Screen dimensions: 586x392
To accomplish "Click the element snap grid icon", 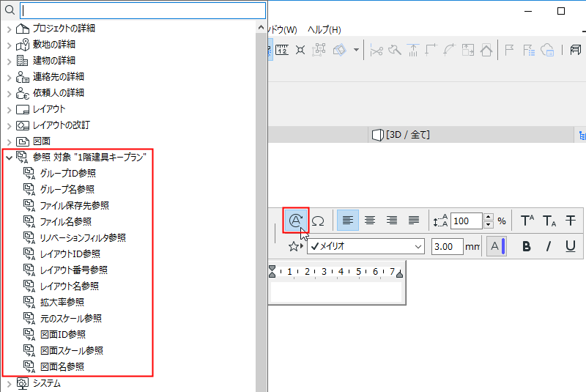I will point(319,50).
